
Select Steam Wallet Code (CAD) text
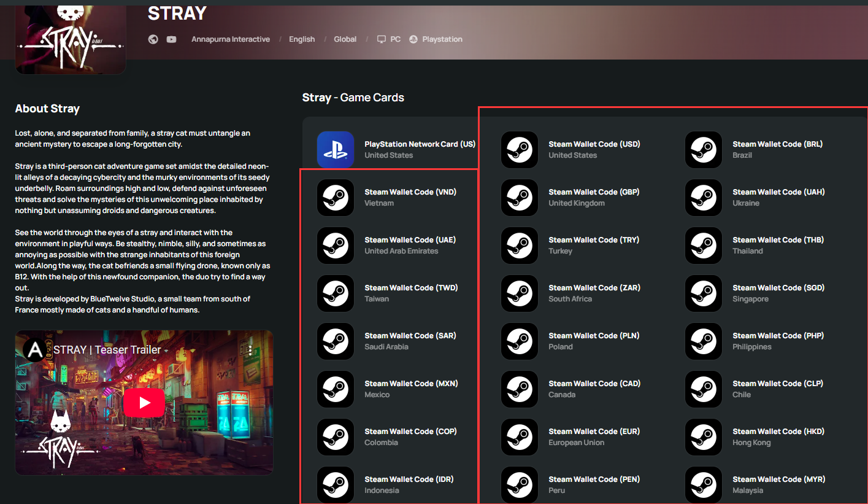tap(594, 384)
